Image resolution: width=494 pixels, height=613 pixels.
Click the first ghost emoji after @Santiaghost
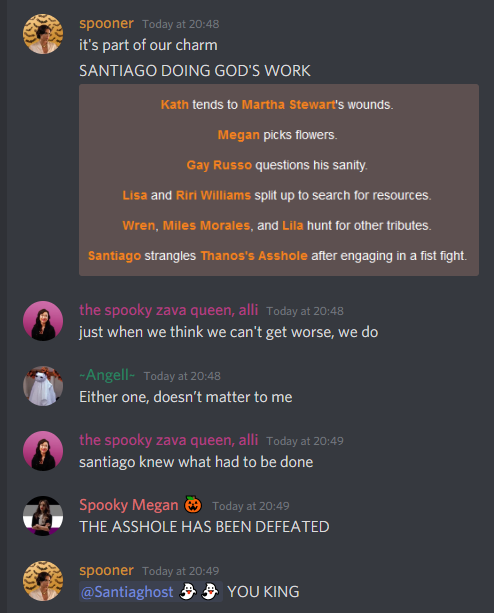click(188, 591)
